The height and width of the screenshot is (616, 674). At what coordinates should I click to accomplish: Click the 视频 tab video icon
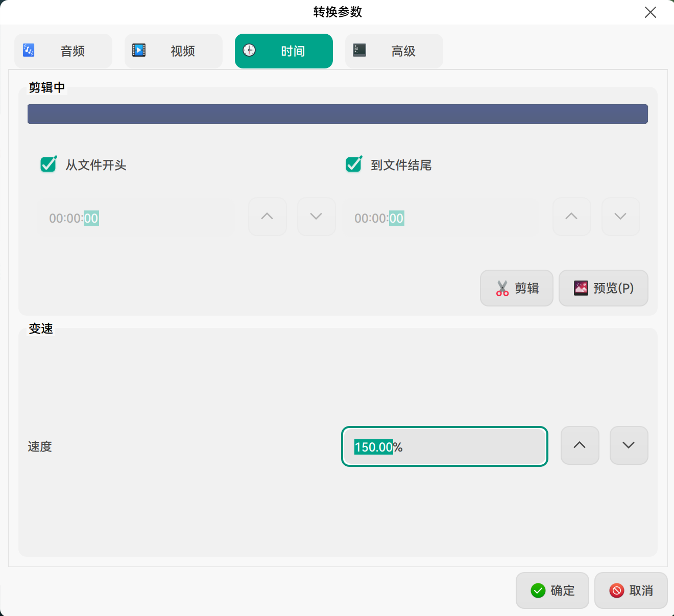pos(138,50)
